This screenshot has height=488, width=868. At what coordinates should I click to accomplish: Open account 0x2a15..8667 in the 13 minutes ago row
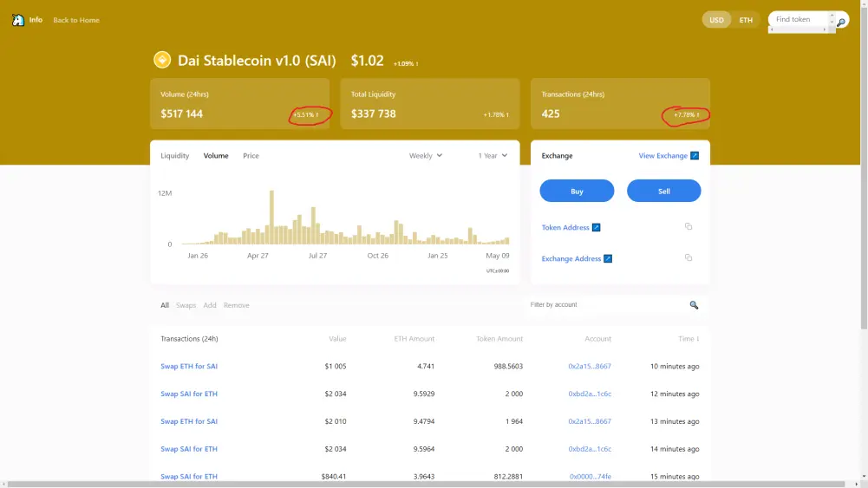point(590,421)
